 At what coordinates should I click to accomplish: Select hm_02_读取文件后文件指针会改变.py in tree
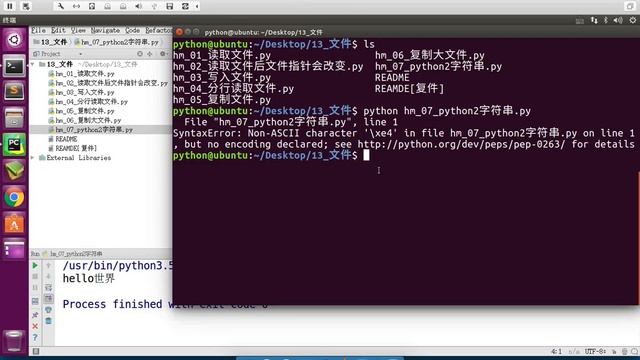108,83
